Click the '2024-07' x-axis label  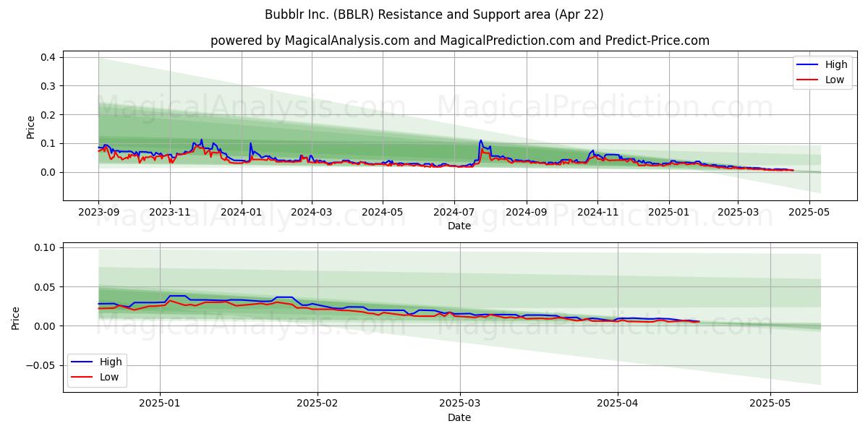pos(454,213)
